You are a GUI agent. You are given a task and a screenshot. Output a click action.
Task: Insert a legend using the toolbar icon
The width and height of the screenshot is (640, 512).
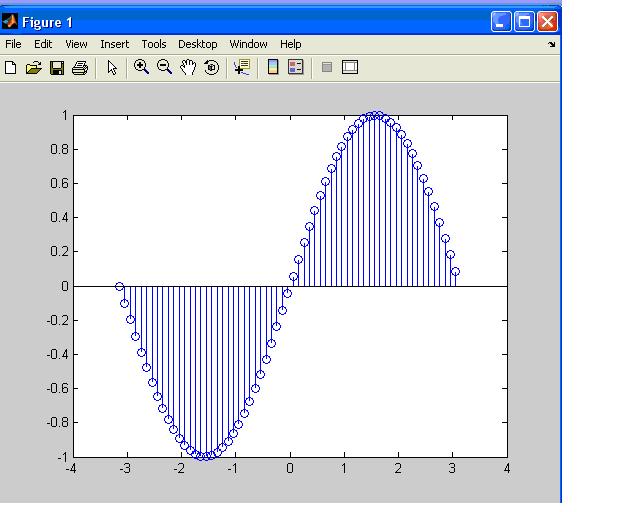point(296,67)
